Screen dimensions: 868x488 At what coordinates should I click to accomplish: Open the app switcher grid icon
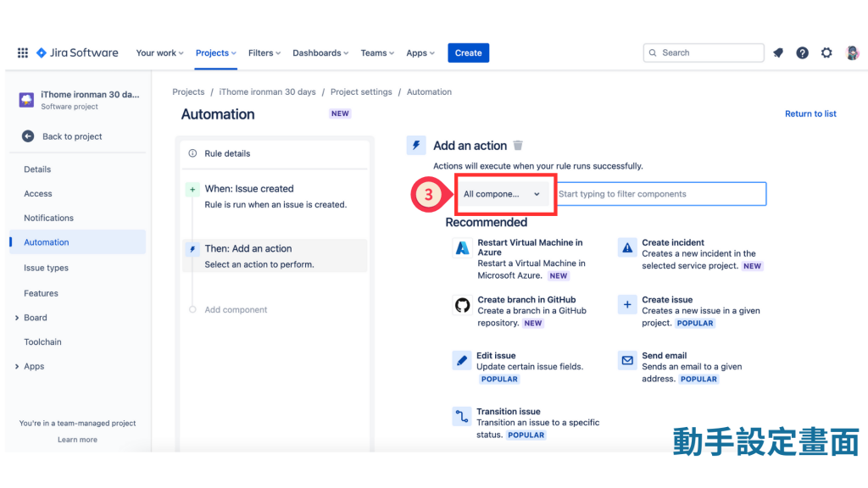23,53
